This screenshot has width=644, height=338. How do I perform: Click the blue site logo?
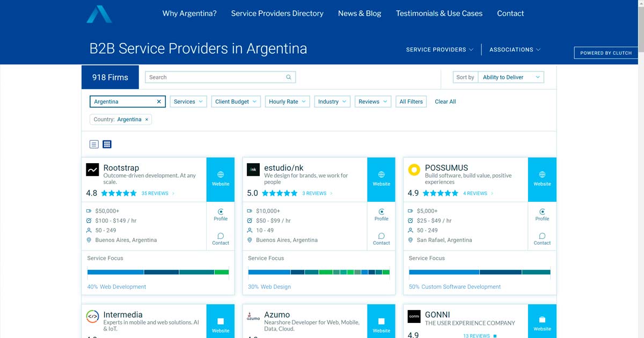[99, 14]
